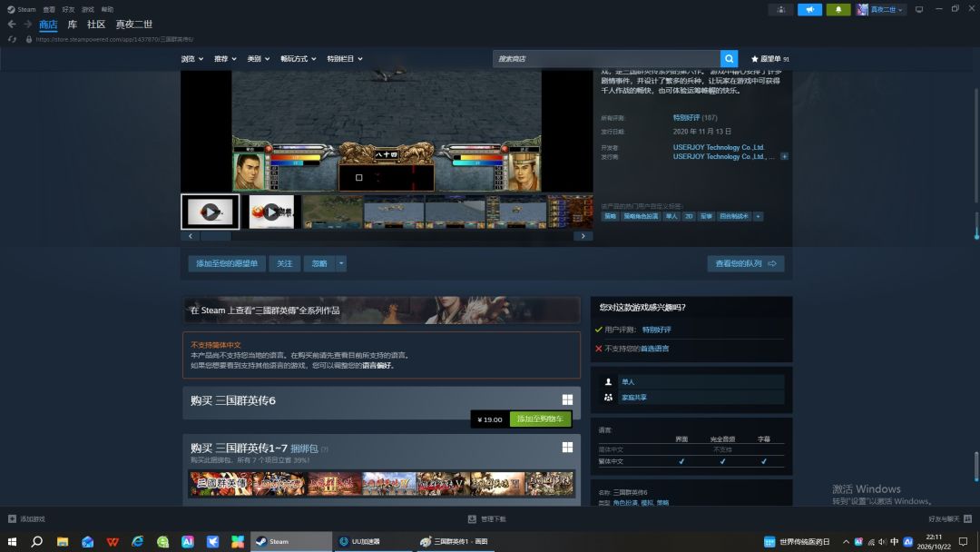
Task: Click the thumbnail strip horizontal scrollbar handle
Action: 216,236
